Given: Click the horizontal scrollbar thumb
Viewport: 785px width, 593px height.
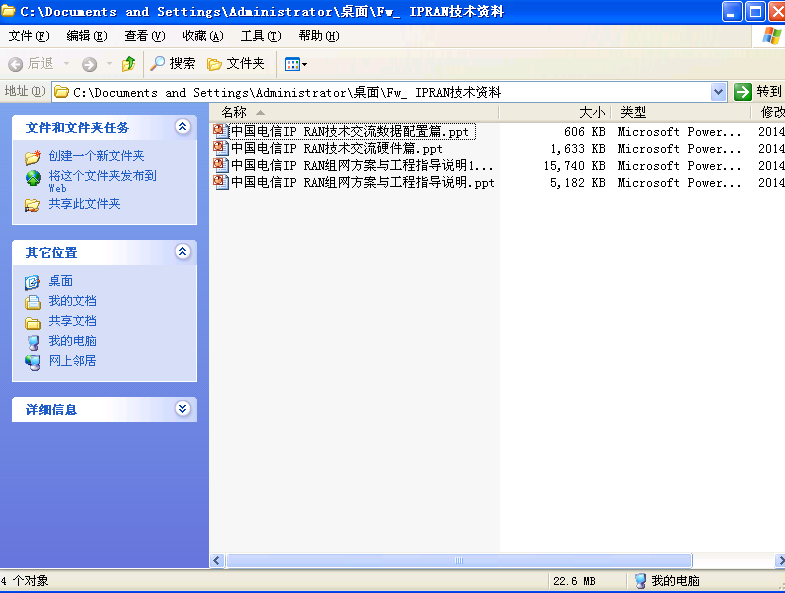Looking at the screenshot, I should click(x=459, y=560).
